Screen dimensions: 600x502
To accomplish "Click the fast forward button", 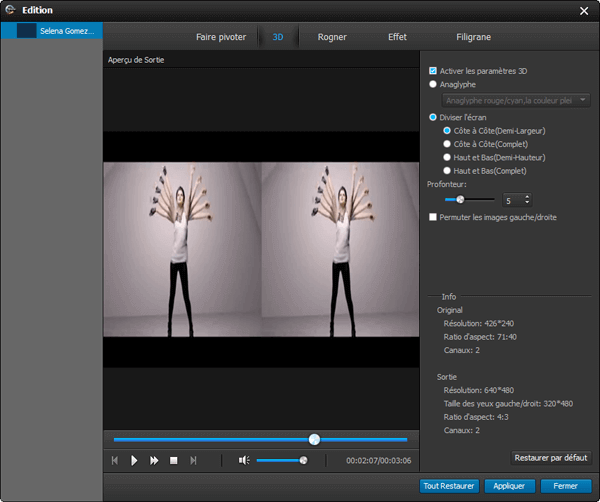I will 154,460.
